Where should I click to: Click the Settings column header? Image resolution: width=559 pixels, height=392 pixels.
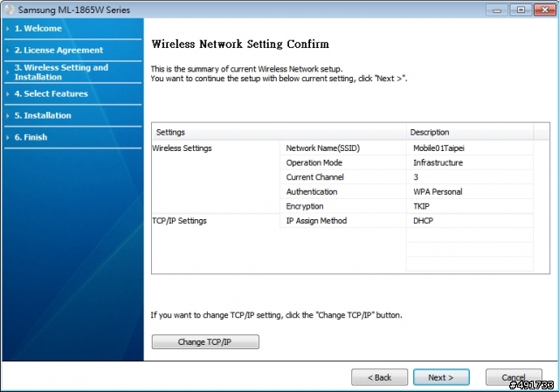[x=279, y=132]
